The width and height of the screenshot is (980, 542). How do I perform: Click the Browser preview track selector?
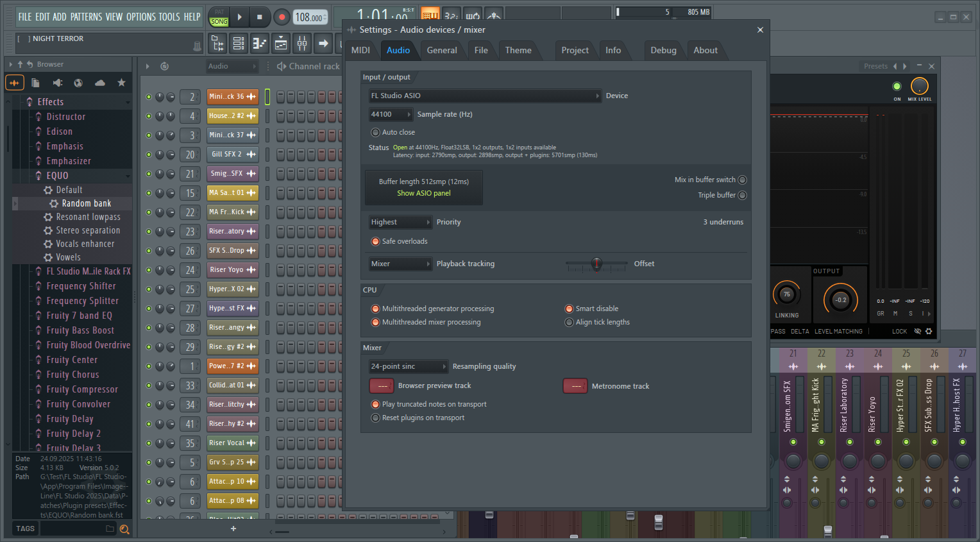coord(382,386)
